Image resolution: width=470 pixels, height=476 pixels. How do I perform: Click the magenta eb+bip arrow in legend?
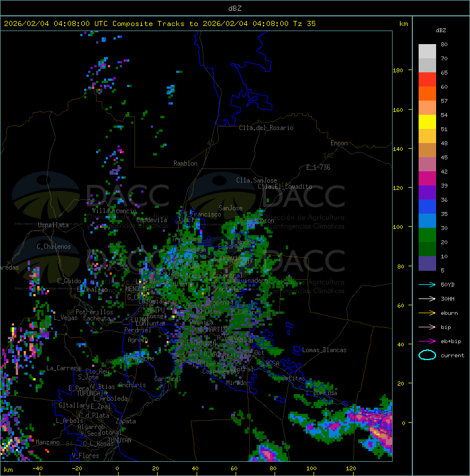[427, 341]
